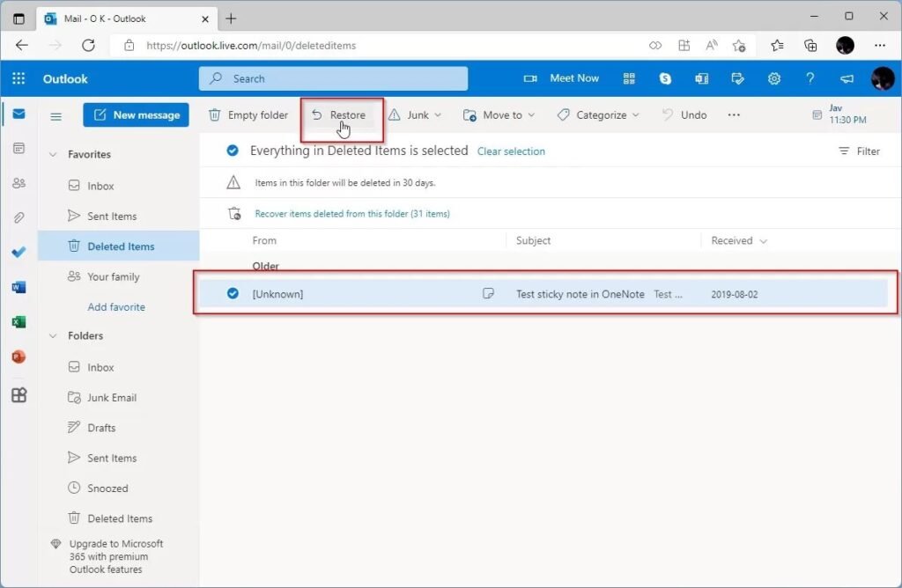Open the toolbar more options ellipsis
Viewport: 902px width, 588px height.
[734, 115]
